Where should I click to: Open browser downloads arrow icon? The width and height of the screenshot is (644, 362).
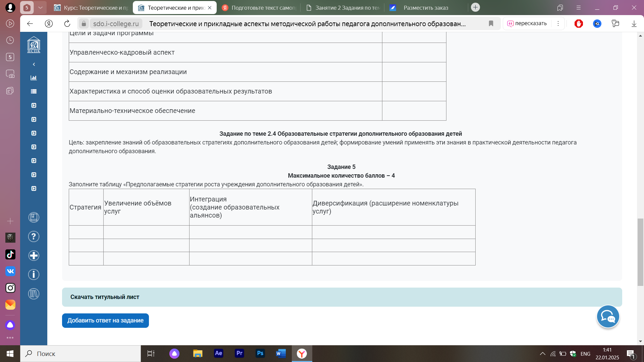click(634, 23)
